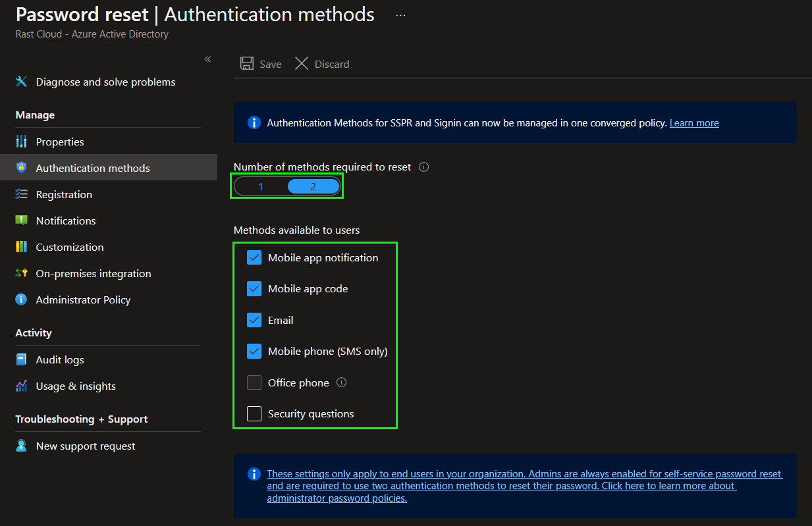Screen dimensions: 812x526
Task: Click the Notifications alert icon
Action: point(22,221)
